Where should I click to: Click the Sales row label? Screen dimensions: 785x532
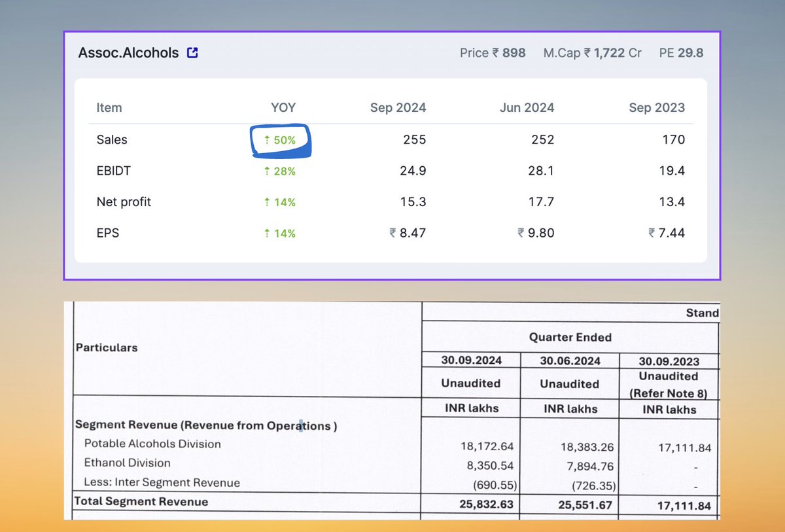(x=112, y=139)
